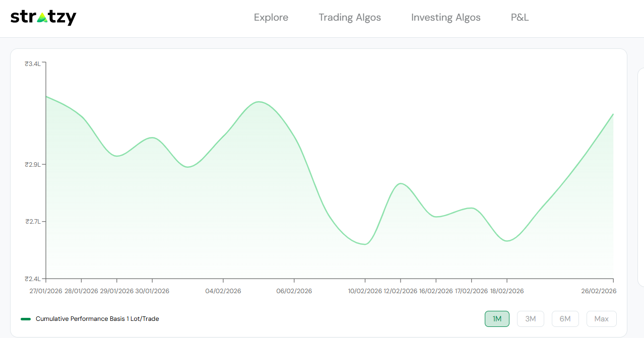This screenshot has width=644, height=338.
Task: Click the 26/02/2026 axis date label
Action: click(x=599, y=291)
